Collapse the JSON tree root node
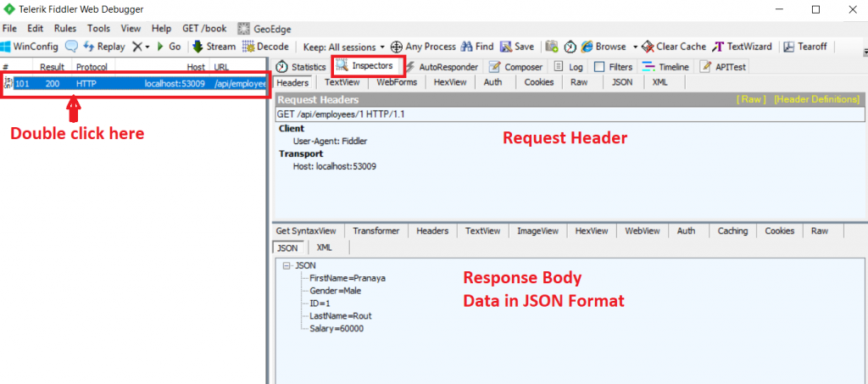The image size is (868, 384). click(287, 265)
